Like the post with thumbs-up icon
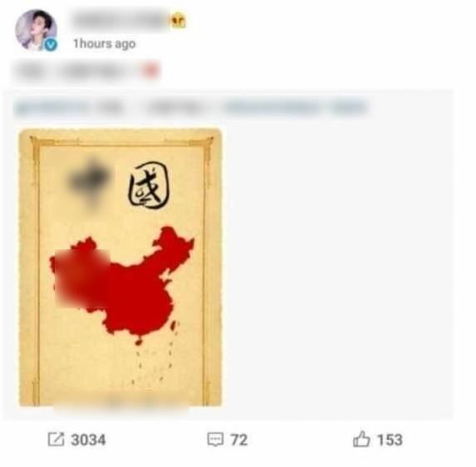Viewport: 476px width, 467px height. pyautogui.click(x=361, y=439)
